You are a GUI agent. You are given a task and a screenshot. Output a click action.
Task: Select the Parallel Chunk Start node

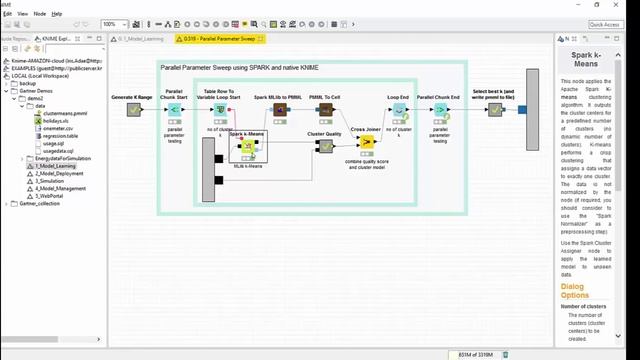coord(174,109)
